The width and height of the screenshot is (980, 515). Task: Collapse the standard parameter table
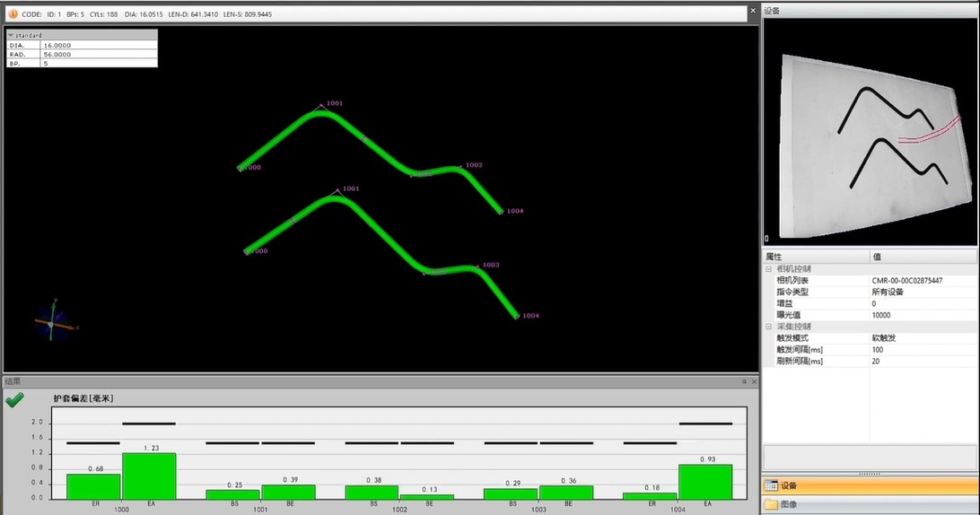pos(11,35)
